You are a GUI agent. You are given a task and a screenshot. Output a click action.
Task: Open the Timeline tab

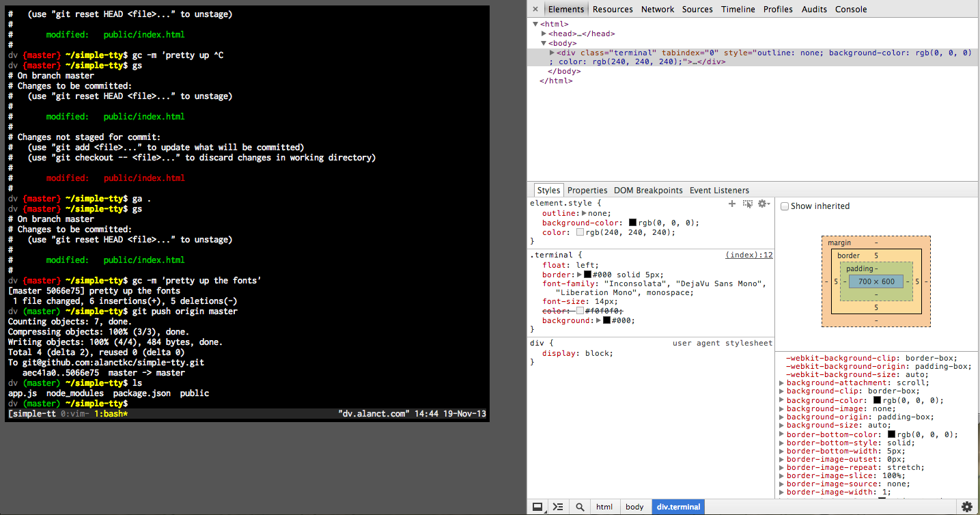738,10
